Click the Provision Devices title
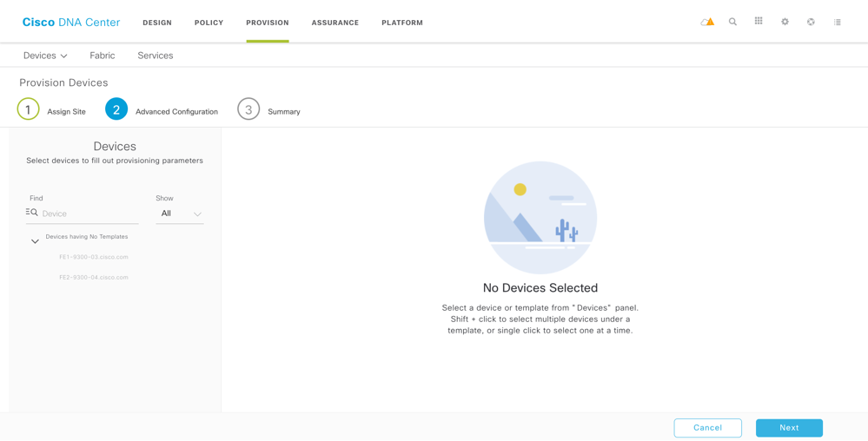The width and height of the screenshot is (868, 441). tap(63, 83)
